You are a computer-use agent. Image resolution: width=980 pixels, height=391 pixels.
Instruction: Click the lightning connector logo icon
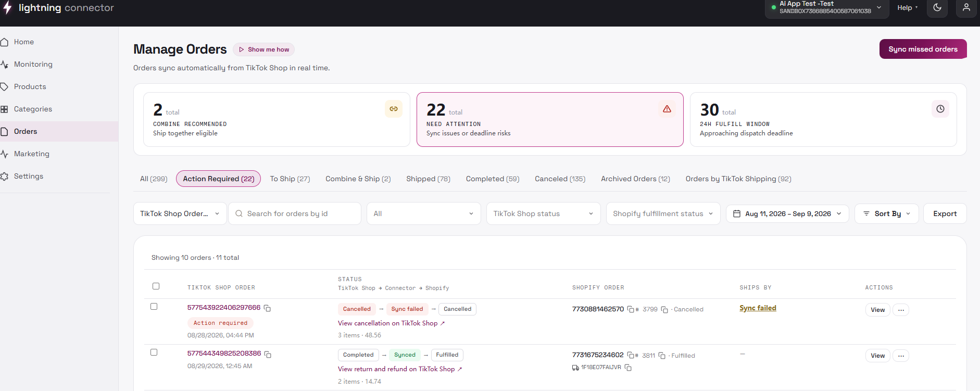(x=7, y=7)
